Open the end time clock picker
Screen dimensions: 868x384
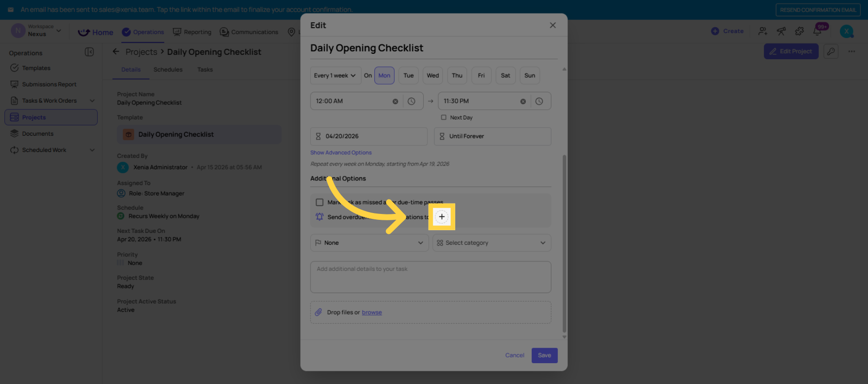pos(539,101)
